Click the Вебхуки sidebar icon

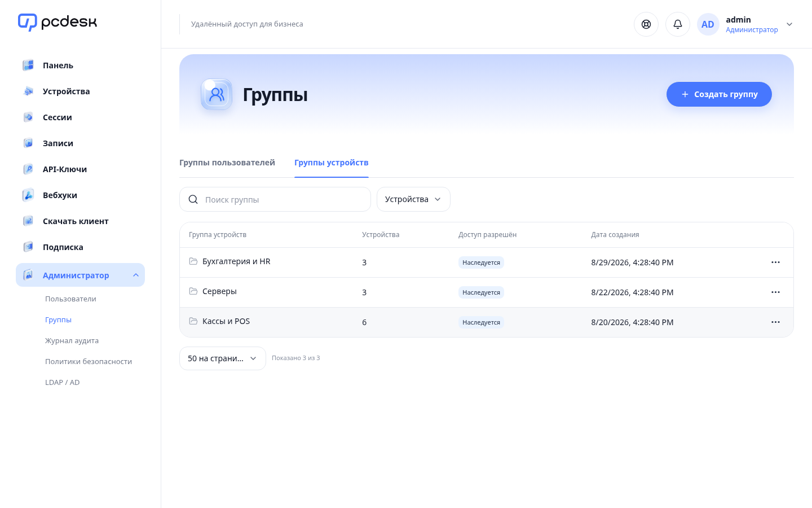[x=28, y=195]
